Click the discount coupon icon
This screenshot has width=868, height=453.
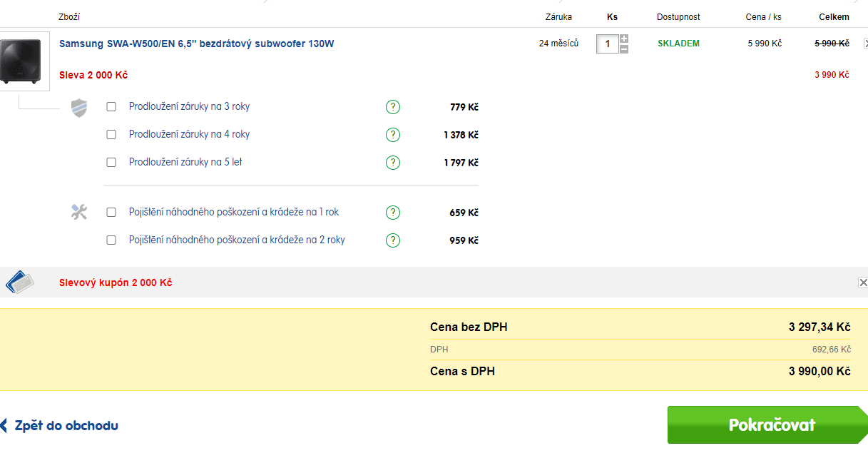pos(19,283)
